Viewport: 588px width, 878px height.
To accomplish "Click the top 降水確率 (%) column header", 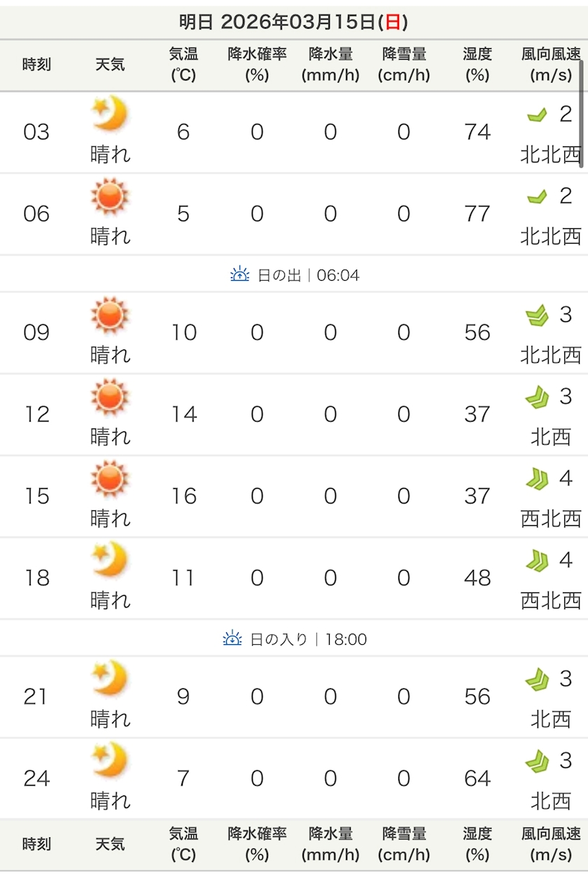I will [257, 64].
